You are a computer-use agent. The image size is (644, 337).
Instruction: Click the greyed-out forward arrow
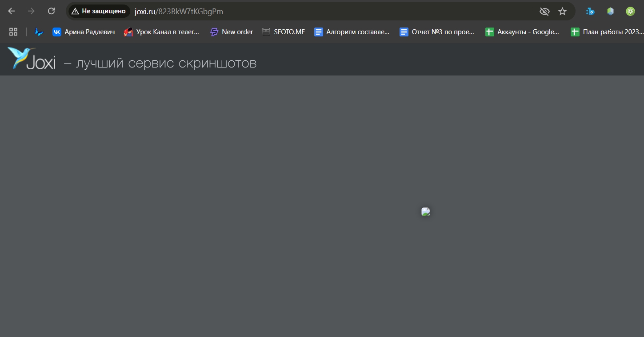31,11
